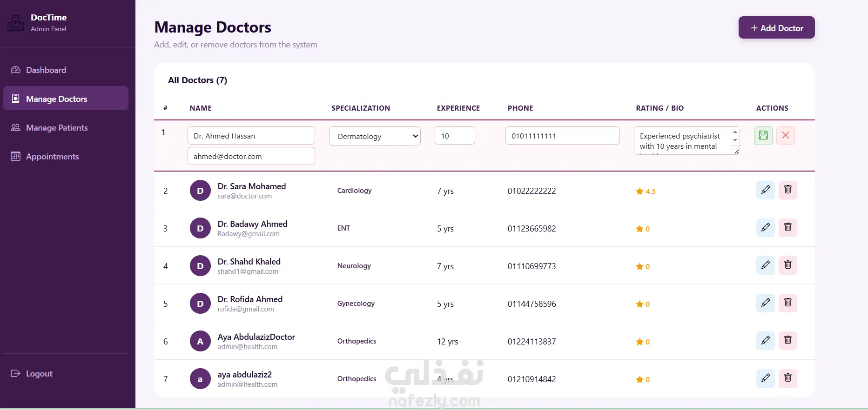Save the edited row for Dr. Ahmed Hassan
The width and height of the screenshot is (868, 410).
pos(763,136)
